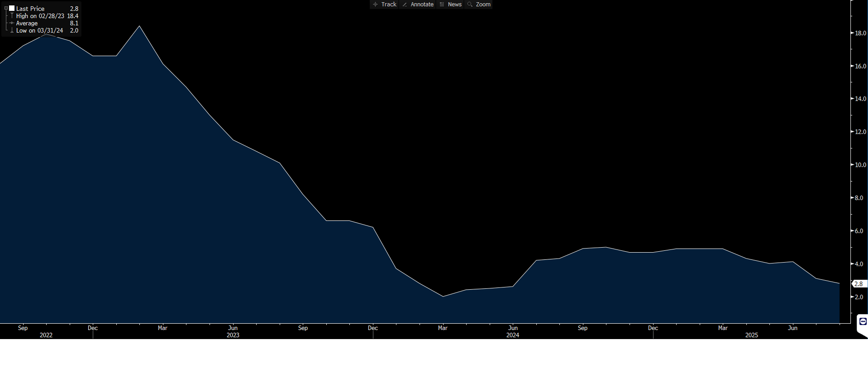Select the High on 02/28/23 legend entry
868x378 pixels.
[x=40, y=16]
